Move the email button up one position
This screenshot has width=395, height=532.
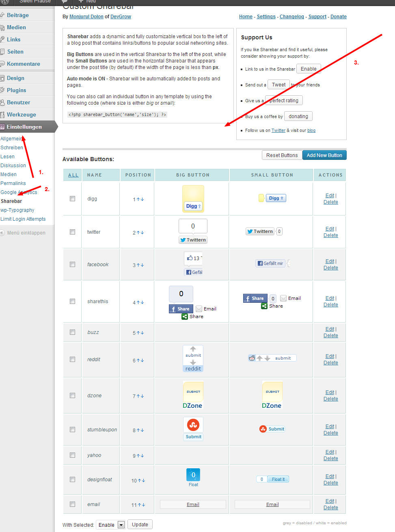click(x=139, y=505)
